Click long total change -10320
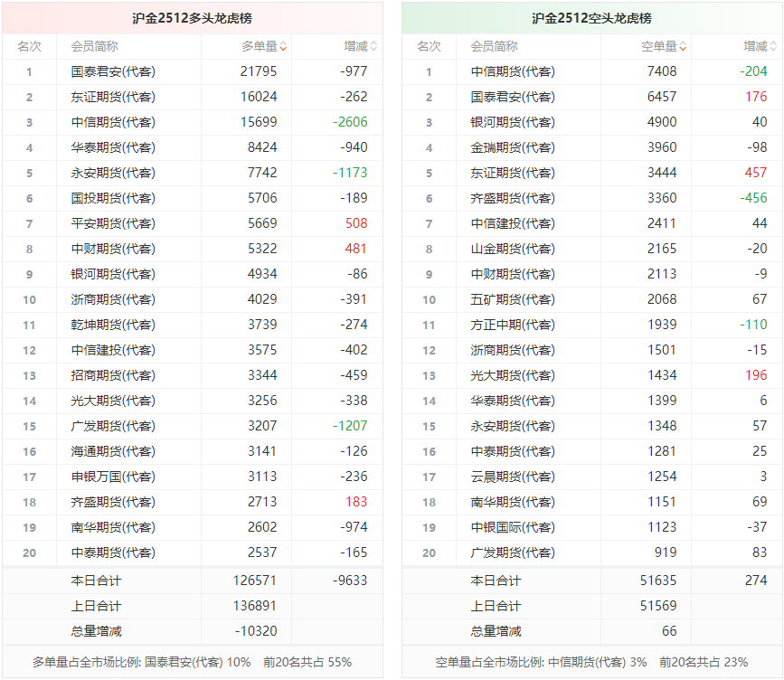The image size is (784, 680). point(256,631)
